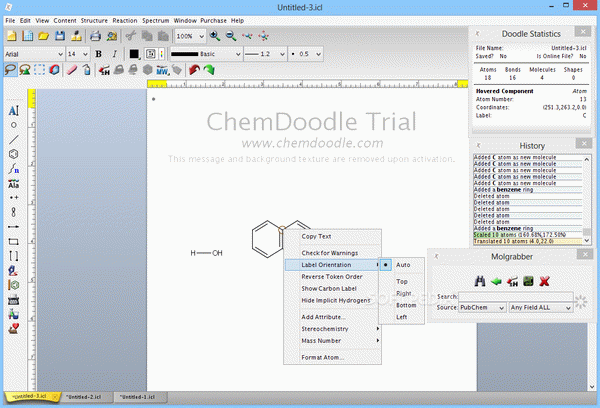The image size is (600, 408).
Task: Open the PubChem source dropdown
Action: pos(482,307)
